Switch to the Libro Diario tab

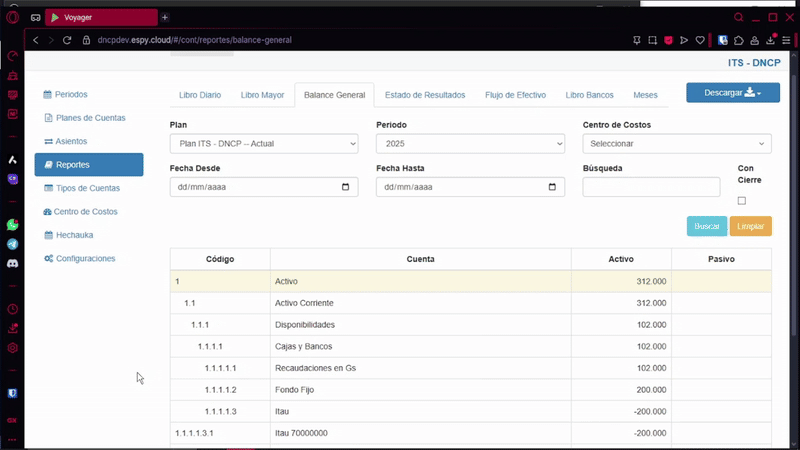coord(200,95)
